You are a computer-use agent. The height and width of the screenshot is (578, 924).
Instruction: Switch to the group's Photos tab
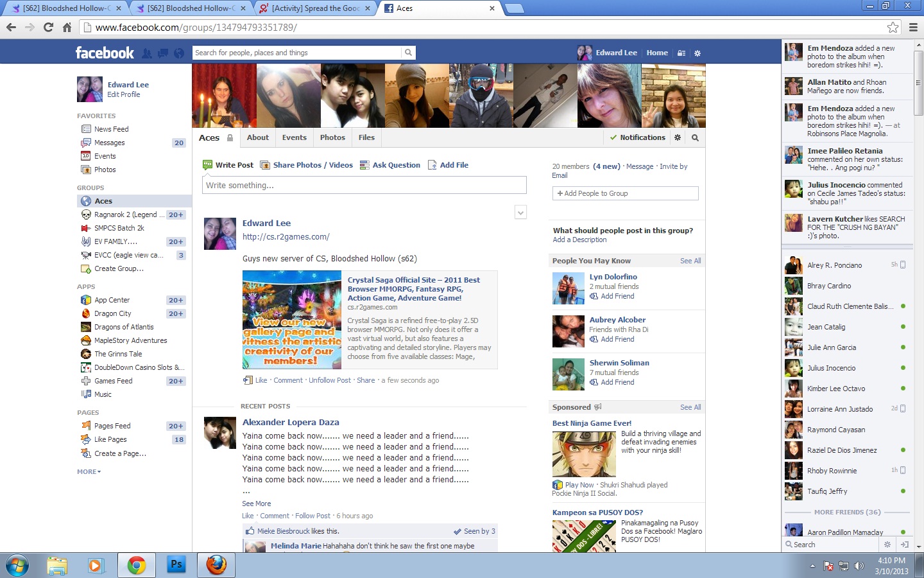coord(332,137)
